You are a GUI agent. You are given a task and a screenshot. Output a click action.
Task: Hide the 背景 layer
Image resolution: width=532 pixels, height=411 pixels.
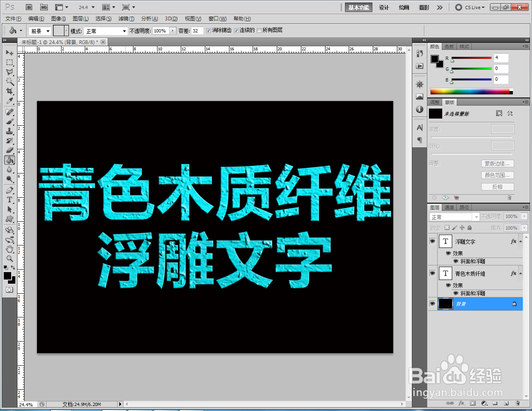tap(432, 304)
